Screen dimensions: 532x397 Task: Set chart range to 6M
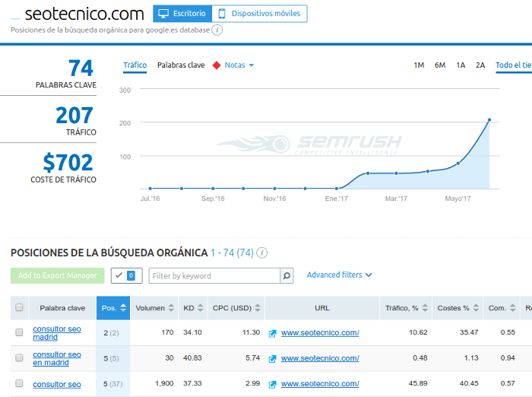pos(440,65)
